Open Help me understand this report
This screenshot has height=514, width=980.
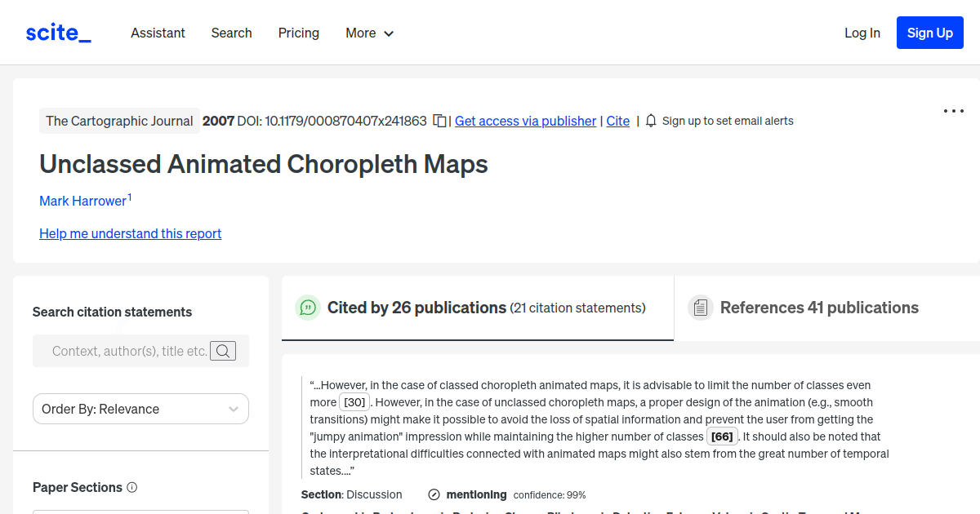[x=130, y=233]
